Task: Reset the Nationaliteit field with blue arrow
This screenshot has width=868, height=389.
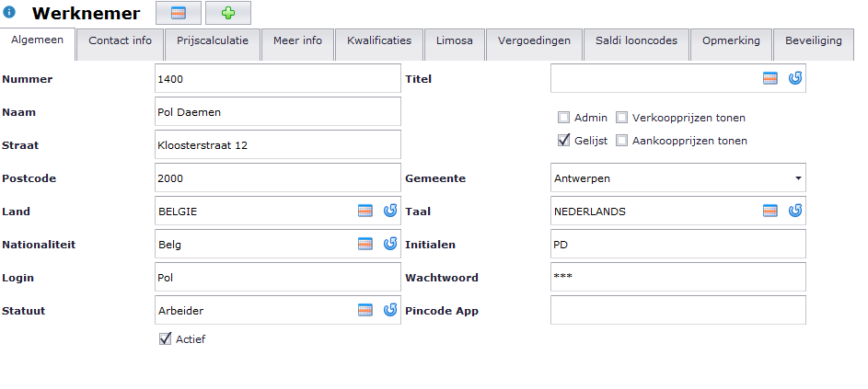Action: pos(390,244)
